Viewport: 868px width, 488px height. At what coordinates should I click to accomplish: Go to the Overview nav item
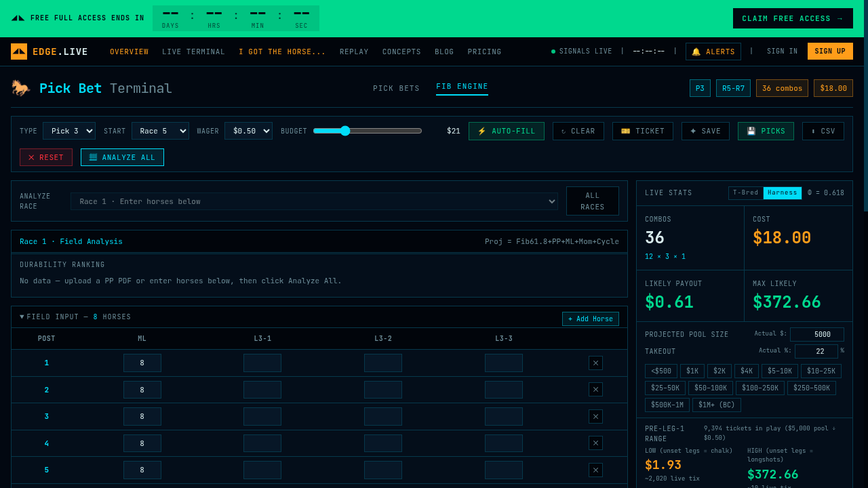pos(129,52)
